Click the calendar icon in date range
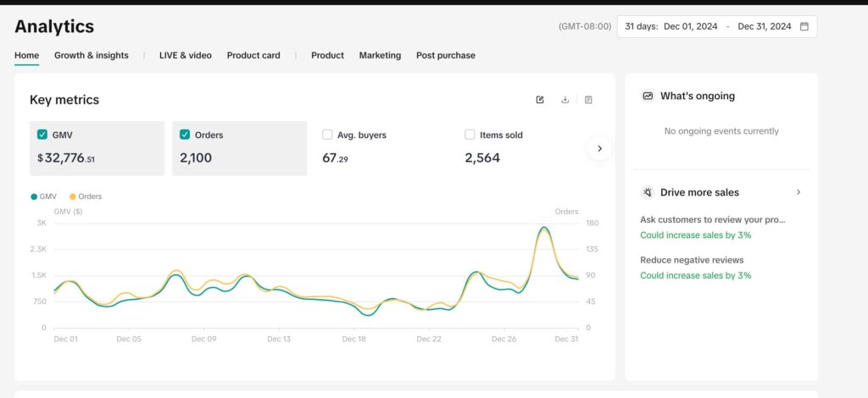 [x=804, y=26]
